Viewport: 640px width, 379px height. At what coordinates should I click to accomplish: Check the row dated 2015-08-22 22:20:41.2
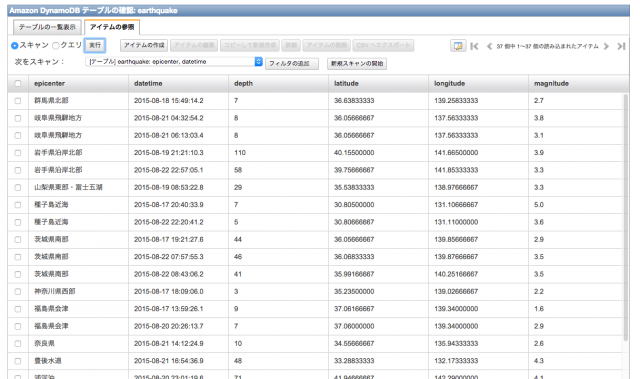pos(18,222)
